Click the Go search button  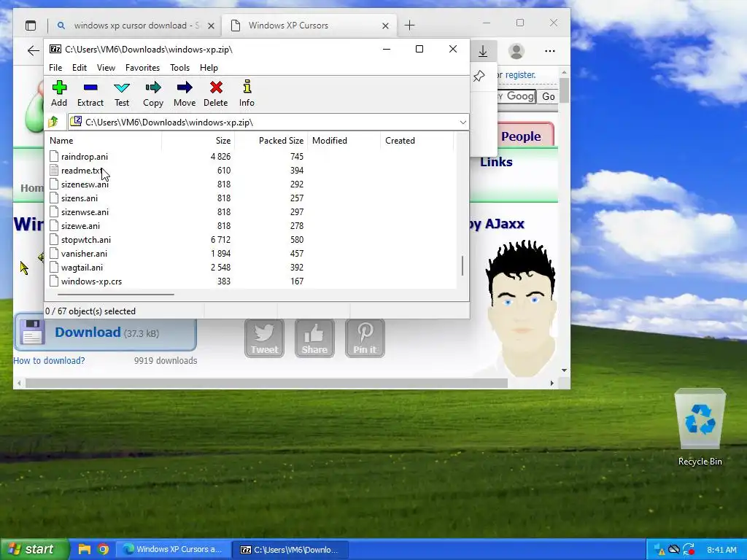548,96
